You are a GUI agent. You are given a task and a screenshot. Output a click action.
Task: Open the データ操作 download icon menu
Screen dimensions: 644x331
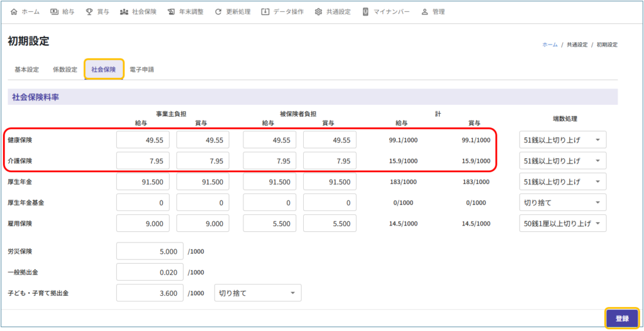click(265, 12)
